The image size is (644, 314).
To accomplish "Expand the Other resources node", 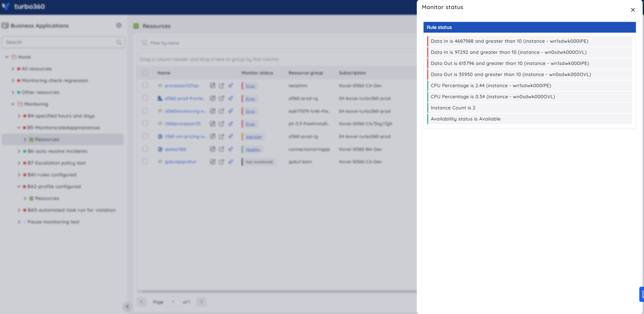I will click(x=13, y=92).
